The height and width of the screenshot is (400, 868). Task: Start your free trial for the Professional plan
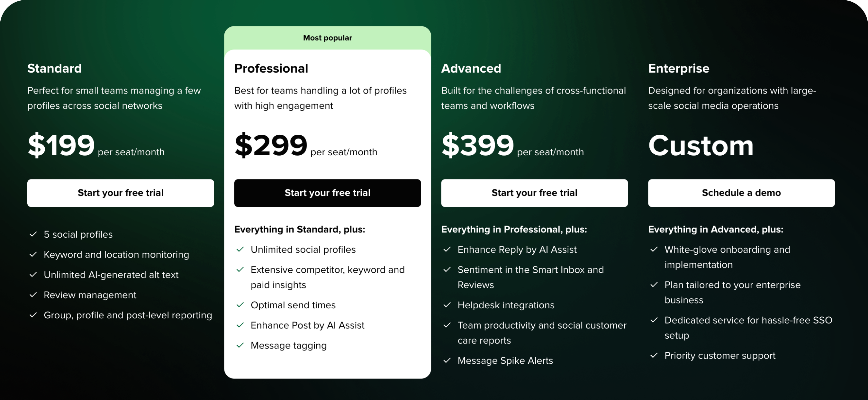point(327,193)
